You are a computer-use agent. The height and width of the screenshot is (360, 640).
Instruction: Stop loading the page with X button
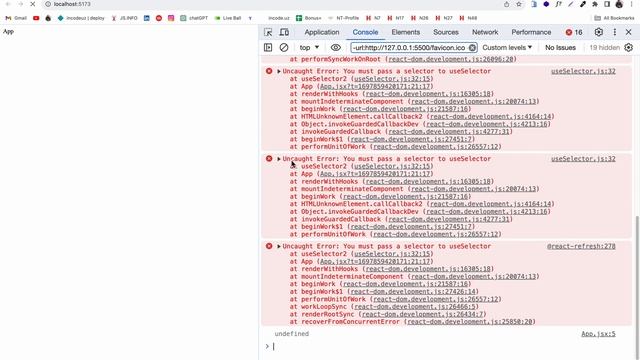point(33,4)
